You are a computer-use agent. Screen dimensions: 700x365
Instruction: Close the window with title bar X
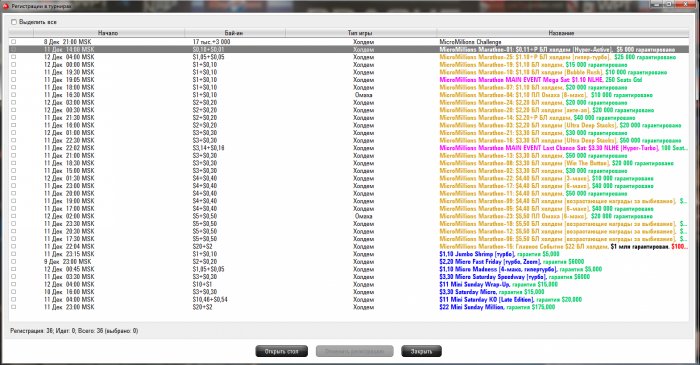tap(684, 4)
